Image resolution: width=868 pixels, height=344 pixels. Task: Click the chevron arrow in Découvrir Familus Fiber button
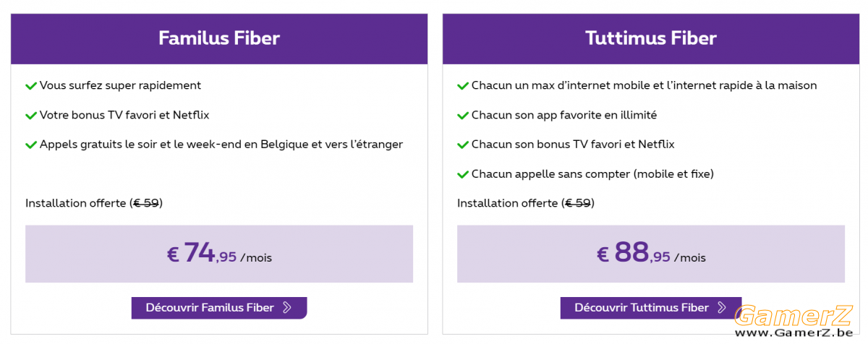287,308
